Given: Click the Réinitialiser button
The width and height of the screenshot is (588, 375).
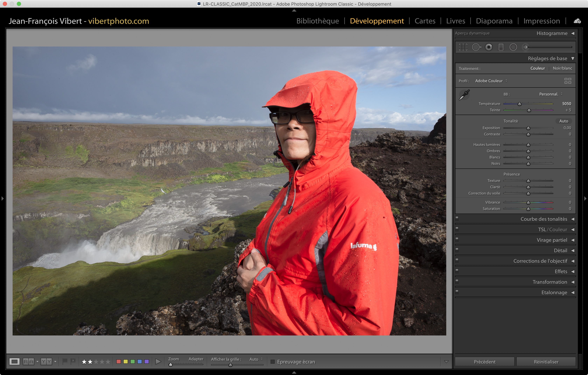Looking at the screenshot, I should point(546,362).
